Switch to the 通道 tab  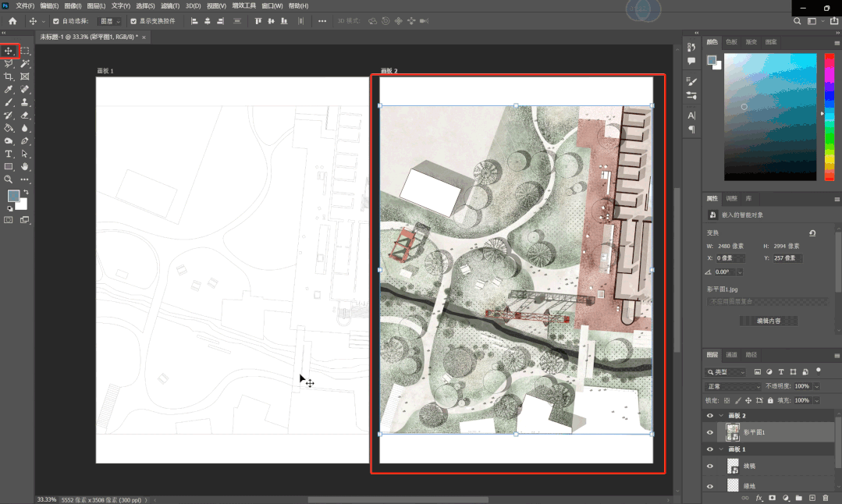coord(731,354)
